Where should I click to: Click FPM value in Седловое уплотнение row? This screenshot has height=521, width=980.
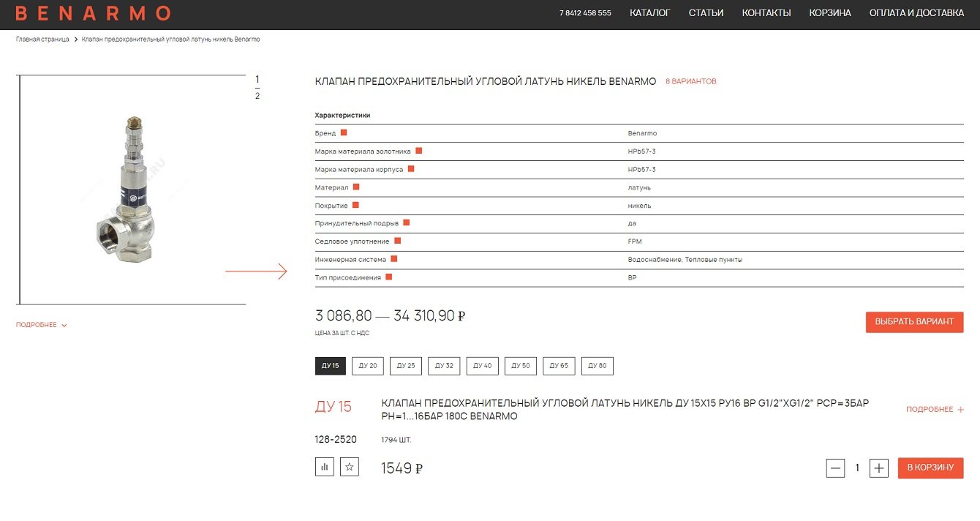pyautogui.click(x=635, y=241)
